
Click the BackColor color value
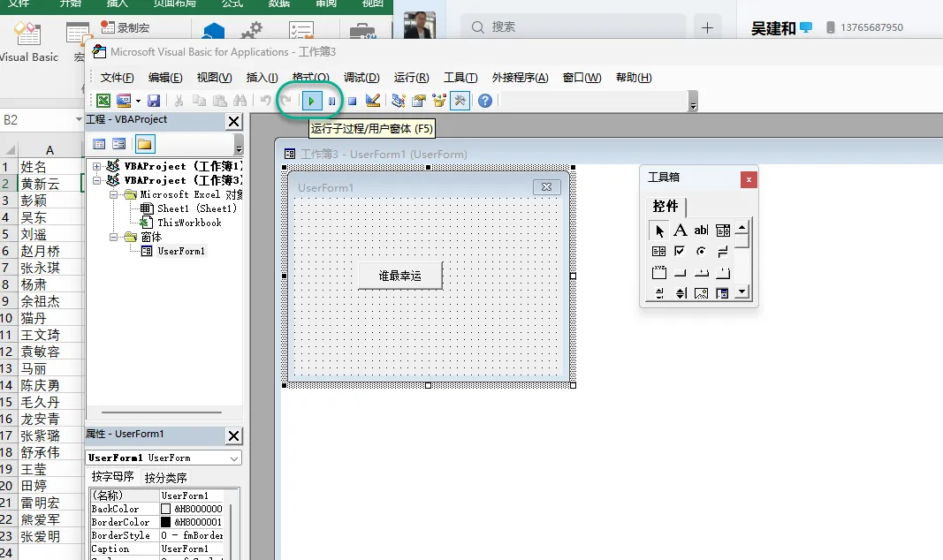pyautogui.click(x=192, y=509)
